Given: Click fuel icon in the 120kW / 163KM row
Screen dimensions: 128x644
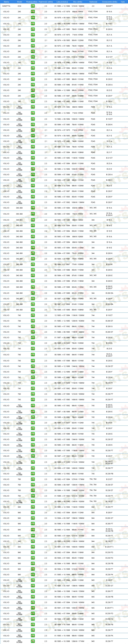Looking at the screenshot, I should point(33,321).
